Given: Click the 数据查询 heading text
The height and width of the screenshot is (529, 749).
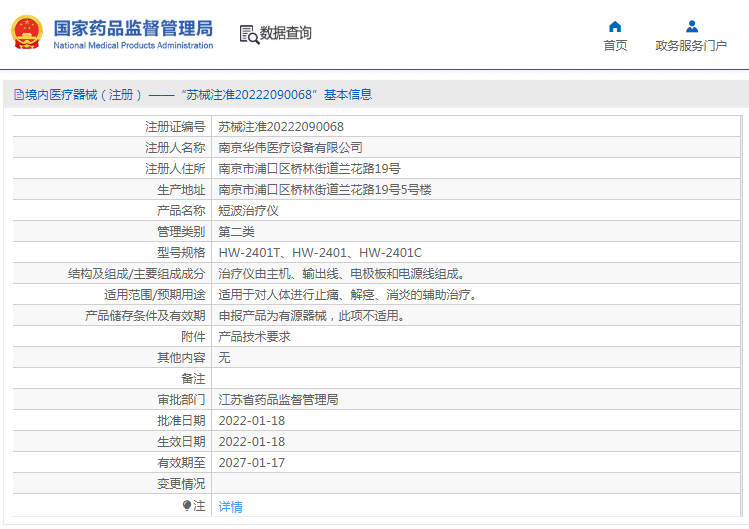Looking at the screenshot, I should pos(286,33).
